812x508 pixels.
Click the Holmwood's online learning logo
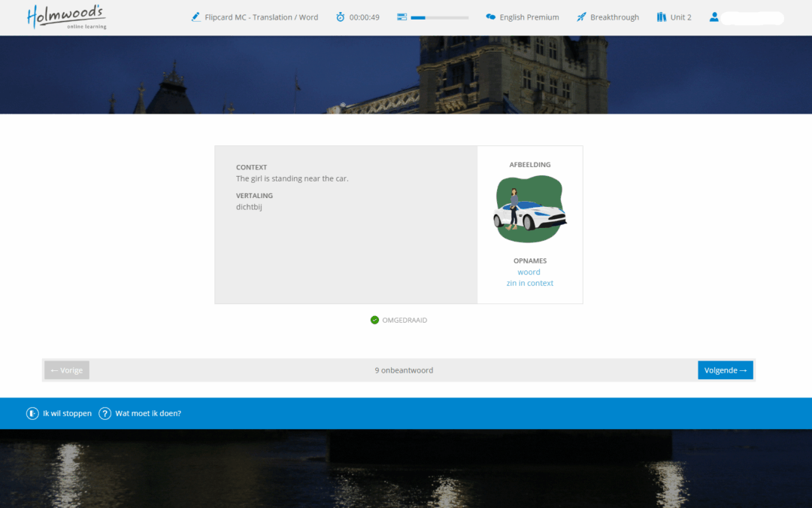tap(67, 17)
